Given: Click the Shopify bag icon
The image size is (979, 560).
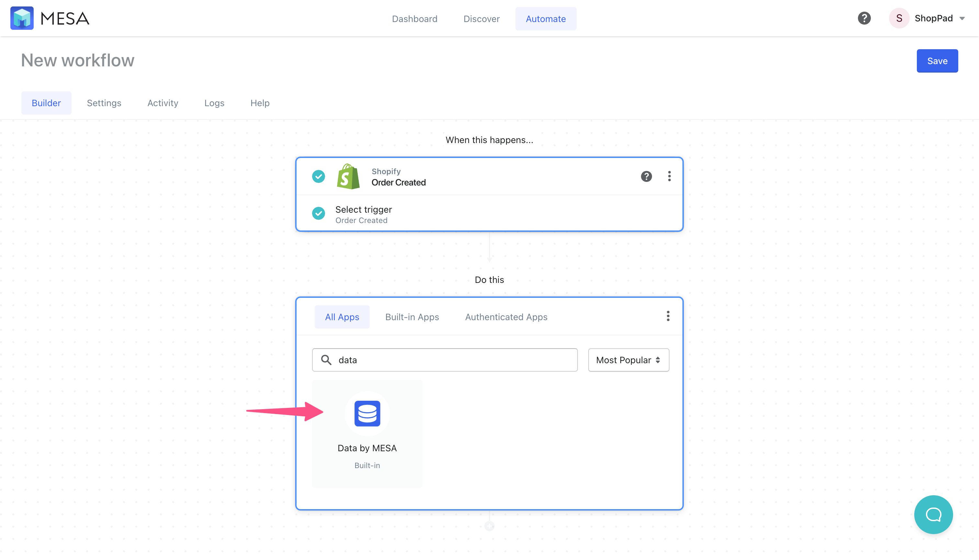Looking at the screenshot, I should pos(348,176).
